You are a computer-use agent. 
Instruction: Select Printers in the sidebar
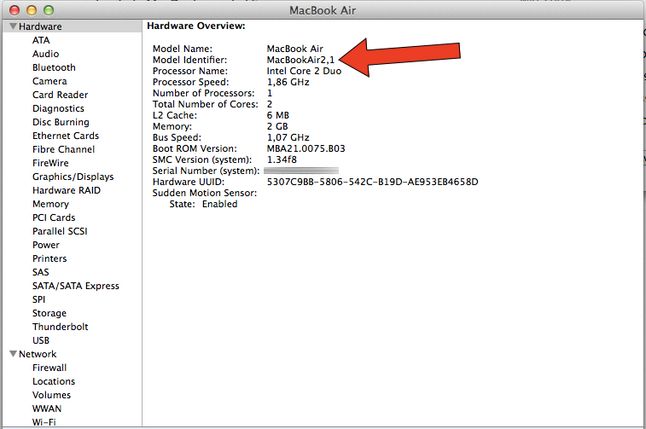(x=49, y=258)
